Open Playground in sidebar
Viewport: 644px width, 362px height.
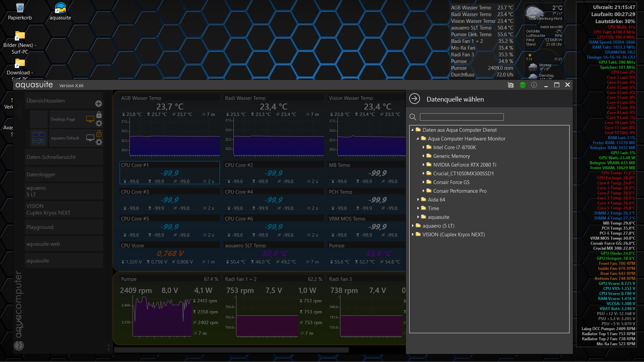coord(64,227)
